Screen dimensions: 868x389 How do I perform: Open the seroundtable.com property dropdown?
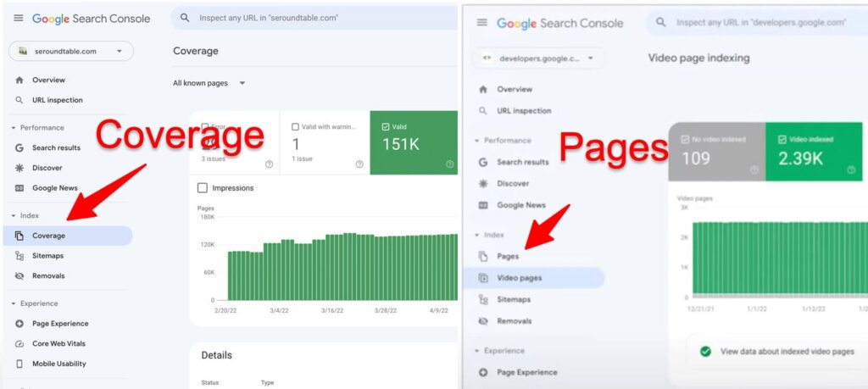click(71, 51)
